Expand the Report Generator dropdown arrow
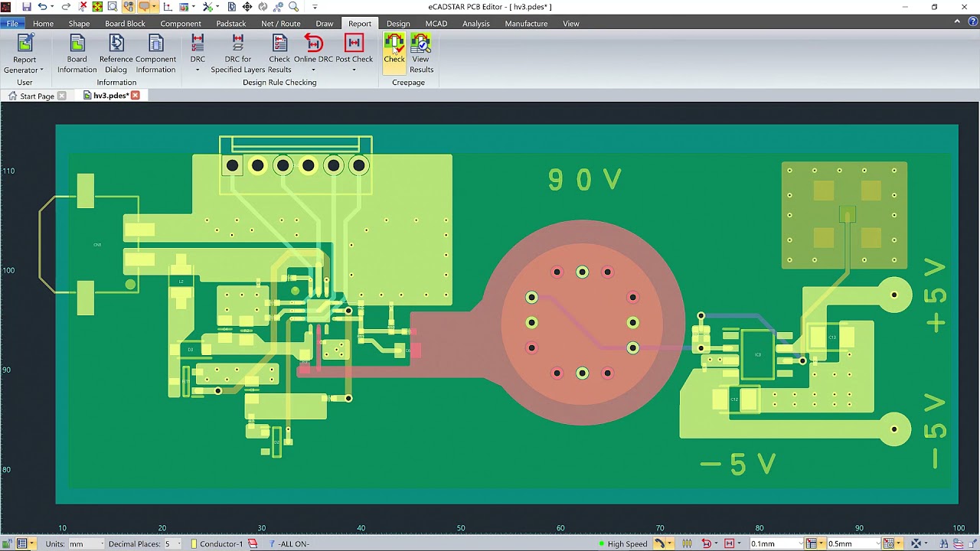 41,70
